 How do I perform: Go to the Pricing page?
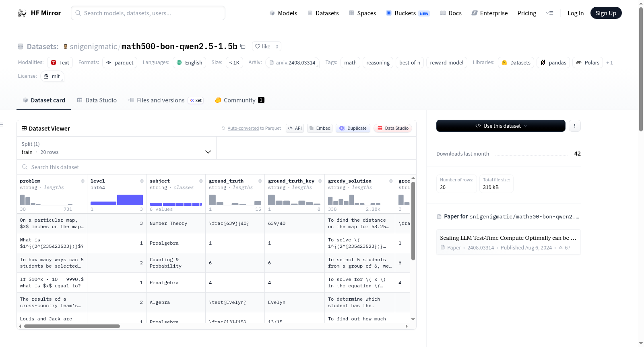tap(527, 13)
